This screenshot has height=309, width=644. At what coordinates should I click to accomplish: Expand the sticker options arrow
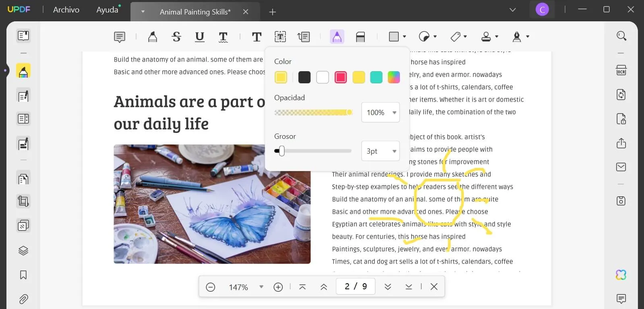(435, 37)
